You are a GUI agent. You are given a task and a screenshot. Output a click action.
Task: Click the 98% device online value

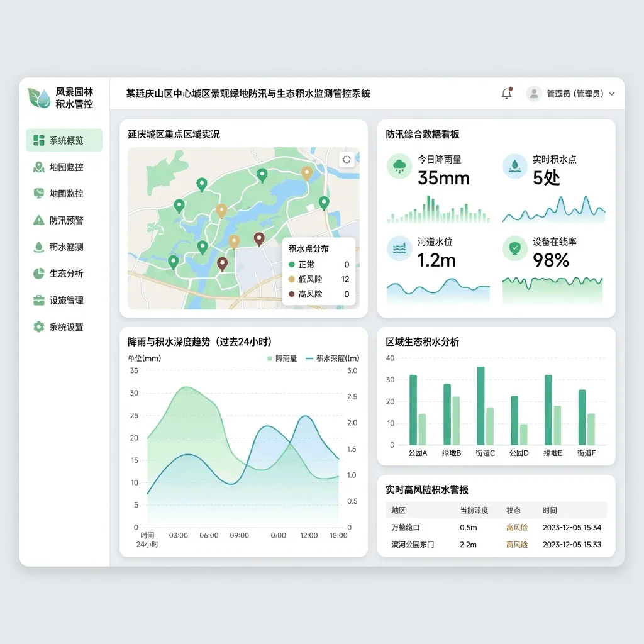click(x=551, y=260)
